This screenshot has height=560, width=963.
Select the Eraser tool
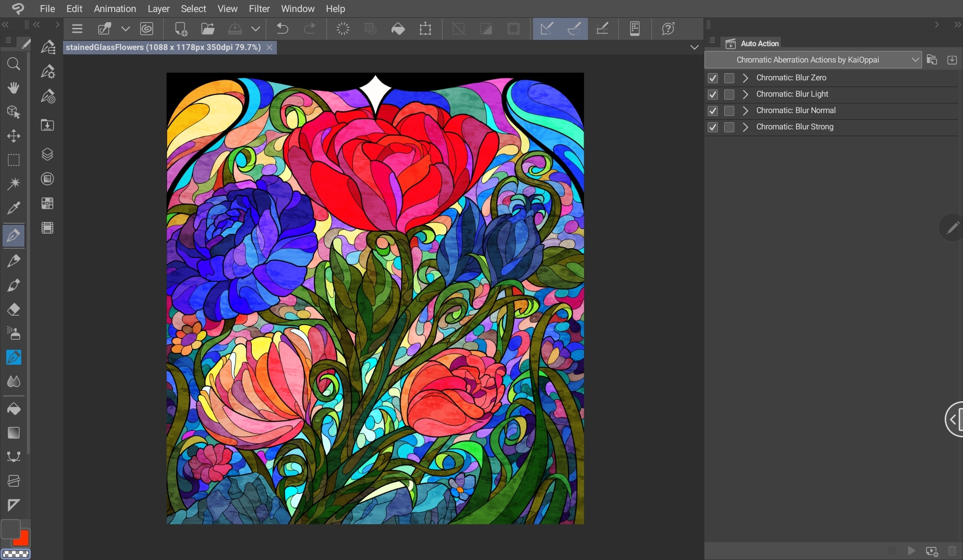point(13,309)
